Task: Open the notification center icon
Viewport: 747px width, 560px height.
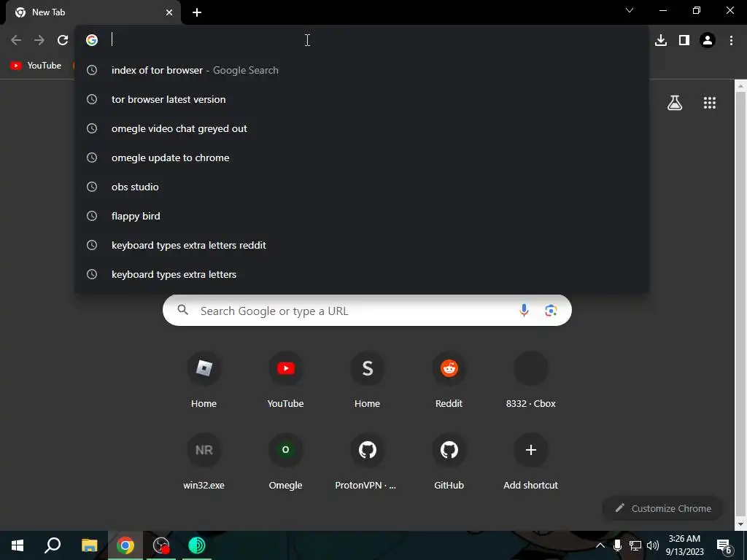Action: (x=724, y=545)
